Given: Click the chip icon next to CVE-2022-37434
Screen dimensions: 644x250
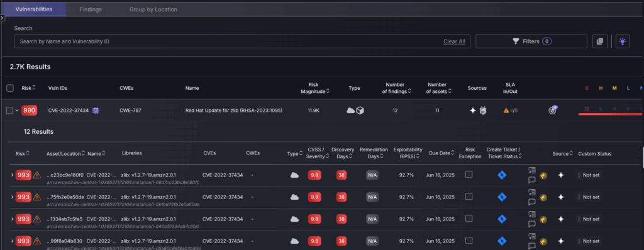Looking at the screenshot, I should (x=96, y=111).
